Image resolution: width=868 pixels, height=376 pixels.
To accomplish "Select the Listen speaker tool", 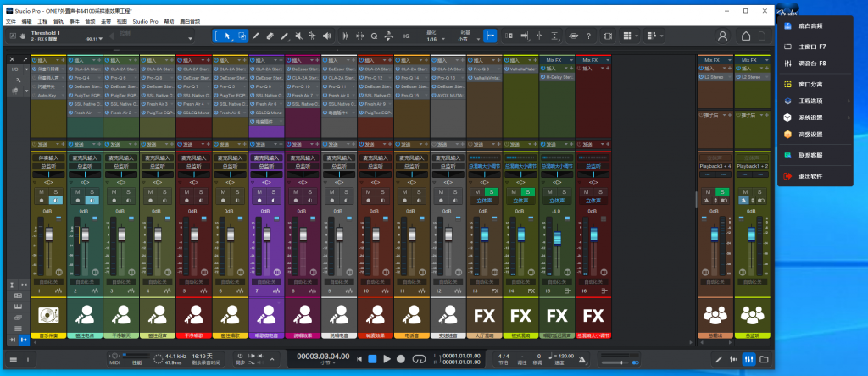I will tap(326, 36).
